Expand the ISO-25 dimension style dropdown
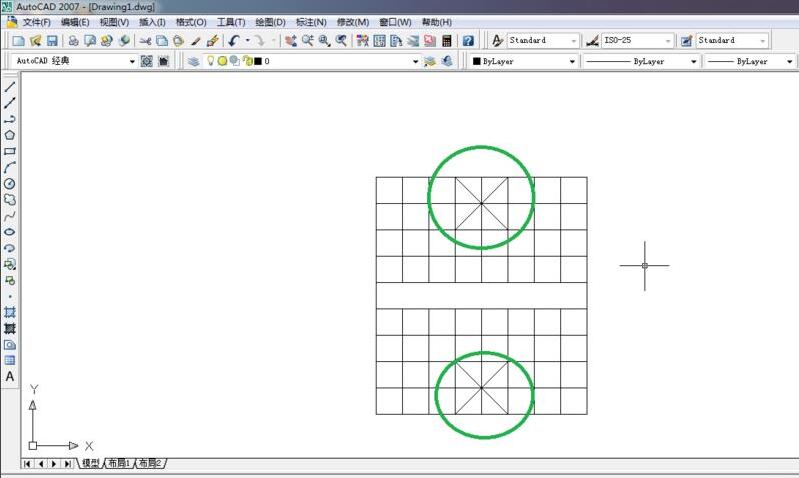The width and height of the screenshot is (799, 478). 666,41
